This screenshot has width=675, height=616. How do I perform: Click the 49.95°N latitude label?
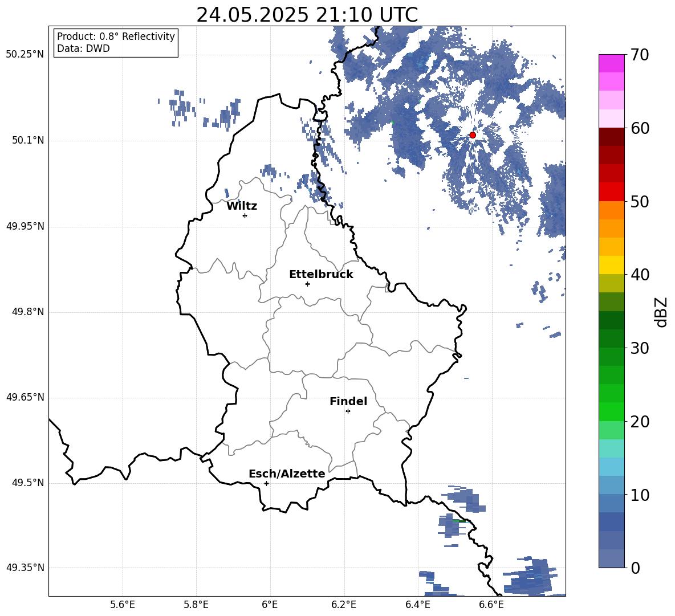click(x=25, y=226)
